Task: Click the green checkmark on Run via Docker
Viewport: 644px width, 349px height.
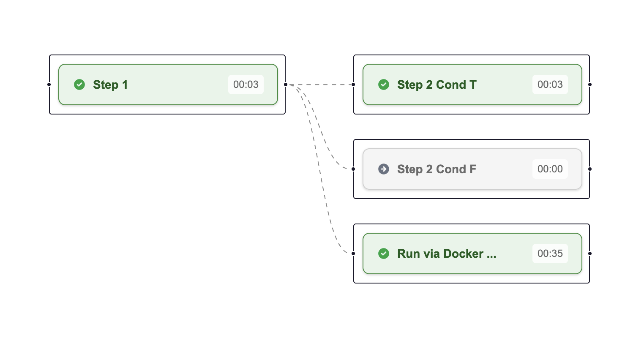Action: (384, 254)
